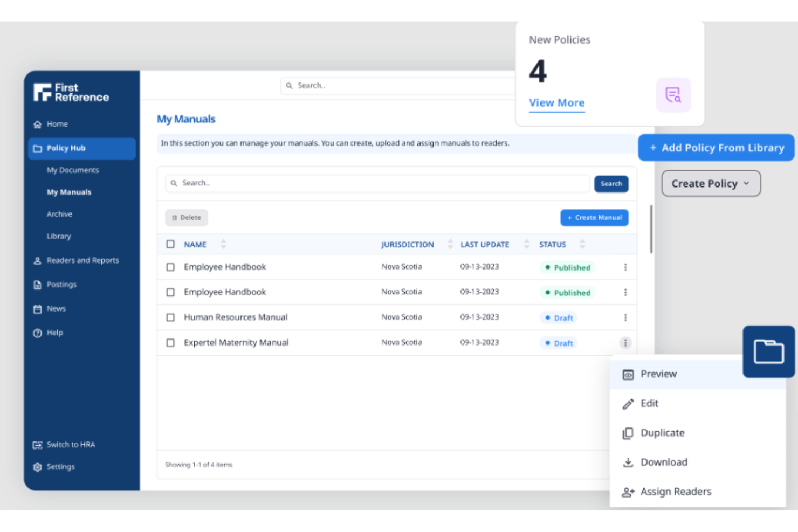Click the blue folder icon near the context menu
Screen dimensions: 798x532
point(768,351)
